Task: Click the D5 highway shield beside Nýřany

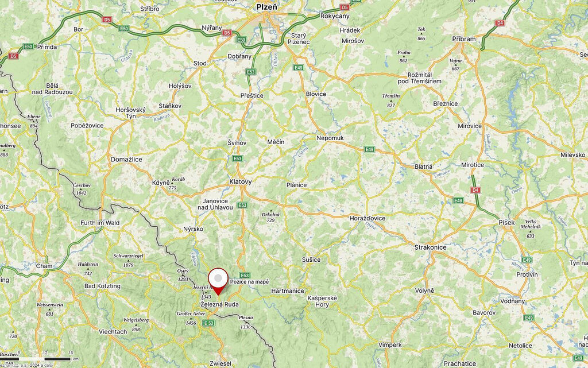Action: [226, 33]
